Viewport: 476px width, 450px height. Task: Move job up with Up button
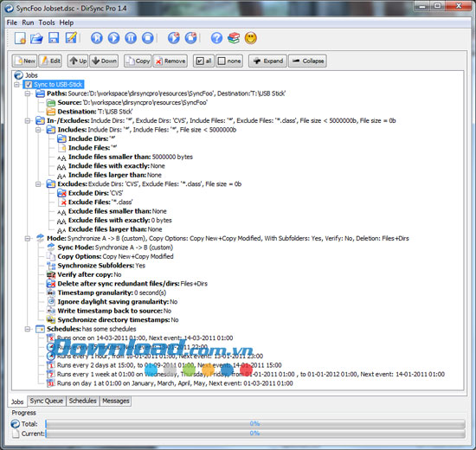coord(78,61)
